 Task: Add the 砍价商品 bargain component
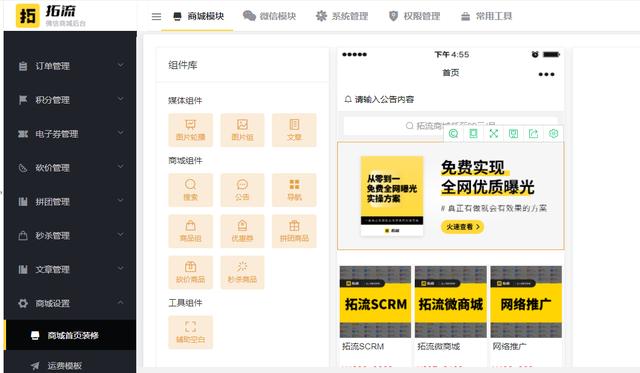191,273
